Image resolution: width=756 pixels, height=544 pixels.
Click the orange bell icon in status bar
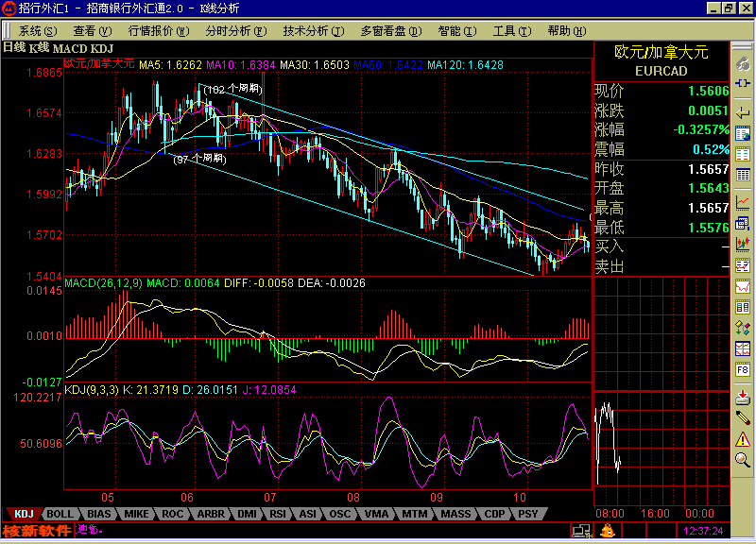[x=608, y=531]
